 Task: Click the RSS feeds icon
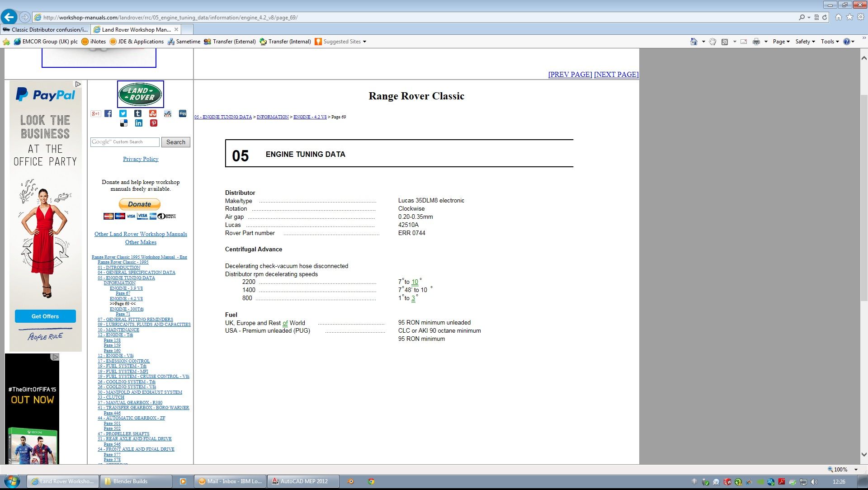point(725,42)
